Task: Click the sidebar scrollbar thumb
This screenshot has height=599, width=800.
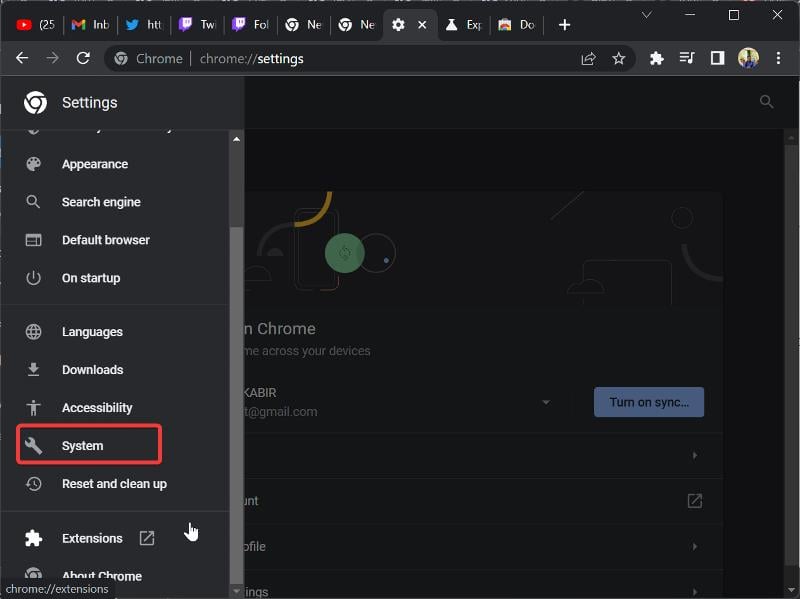Action: click(236, 406)
